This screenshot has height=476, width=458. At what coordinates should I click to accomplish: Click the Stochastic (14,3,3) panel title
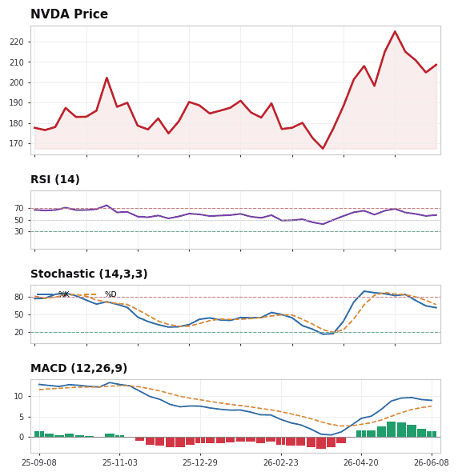coord(89,274)
